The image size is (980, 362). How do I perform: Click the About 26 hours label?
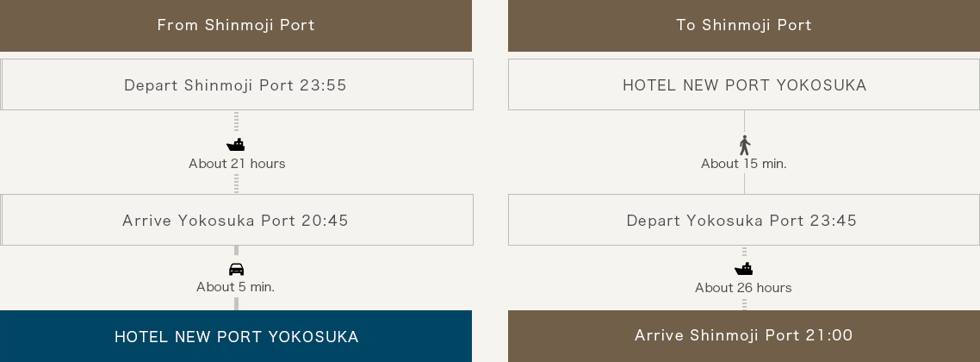click(743, 288)
